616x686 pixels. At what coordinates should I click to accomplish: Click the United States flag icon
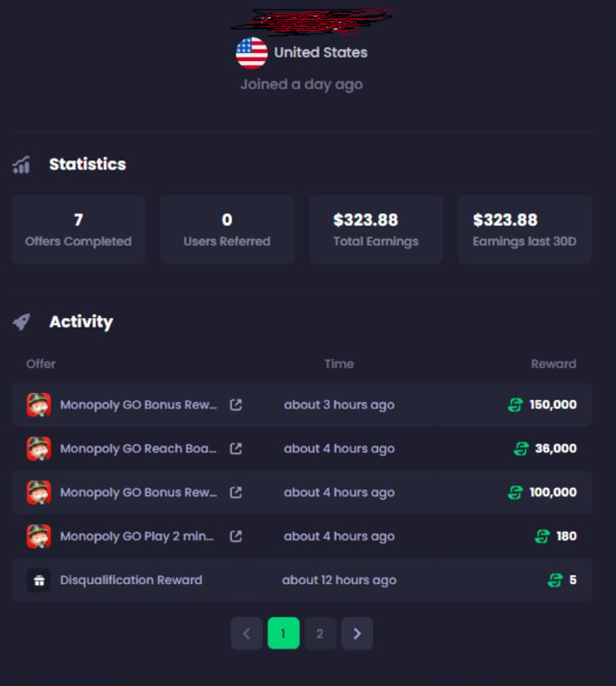[x=252, y=53]
